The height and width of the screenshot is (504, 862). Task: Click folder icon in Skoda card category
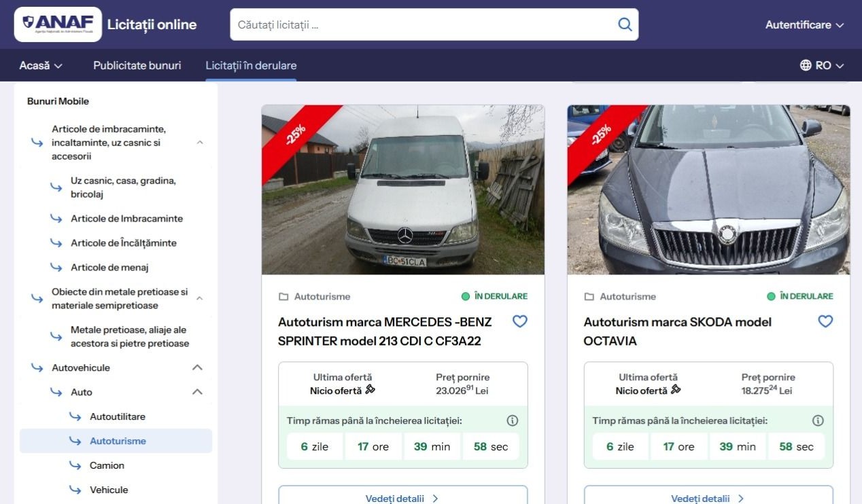tap(589, 297)
